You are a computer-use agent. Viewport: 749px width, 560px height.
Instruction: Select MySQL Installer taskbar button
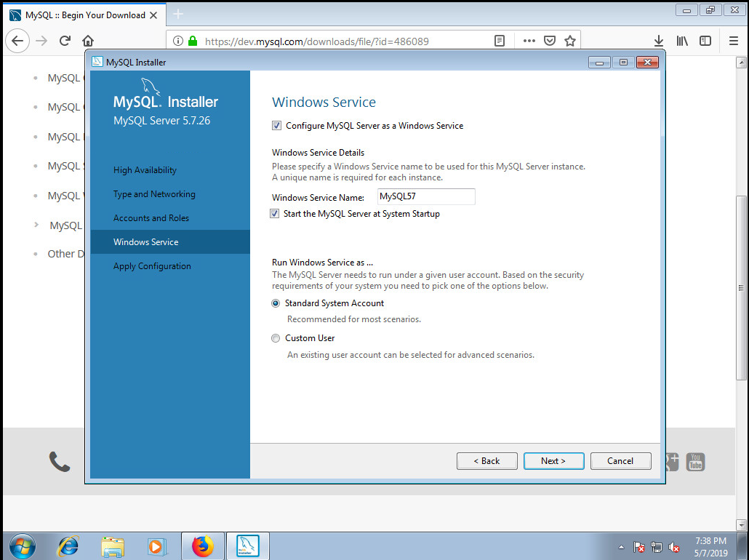click(x=247, y=546)
